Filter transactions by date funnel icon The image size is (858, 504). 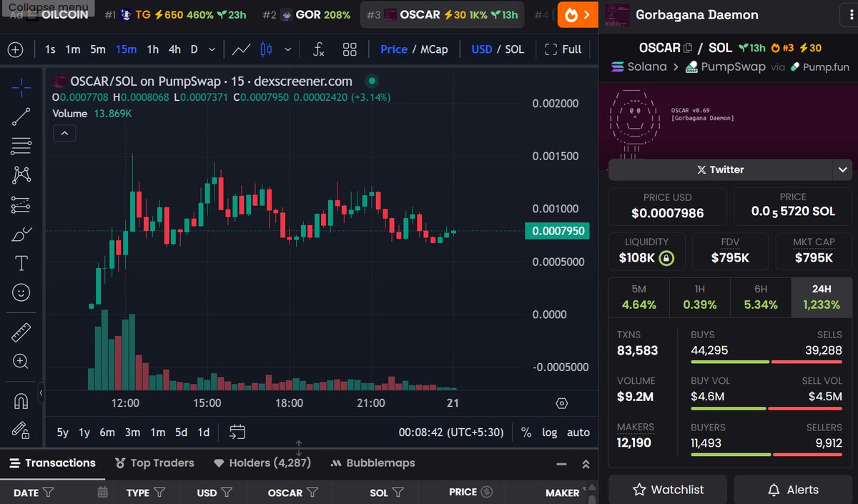click(x=48, y=492)
